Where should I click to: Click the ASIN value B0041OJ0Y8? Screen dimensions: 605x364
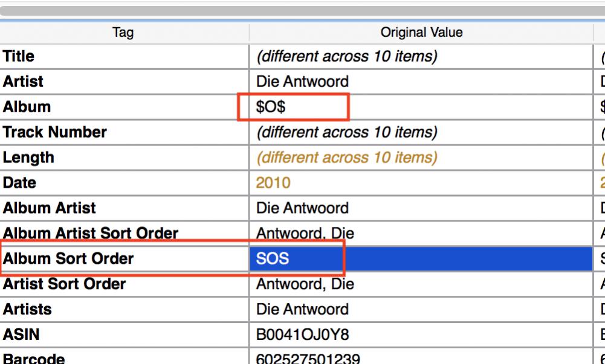(x=302, y=335)
